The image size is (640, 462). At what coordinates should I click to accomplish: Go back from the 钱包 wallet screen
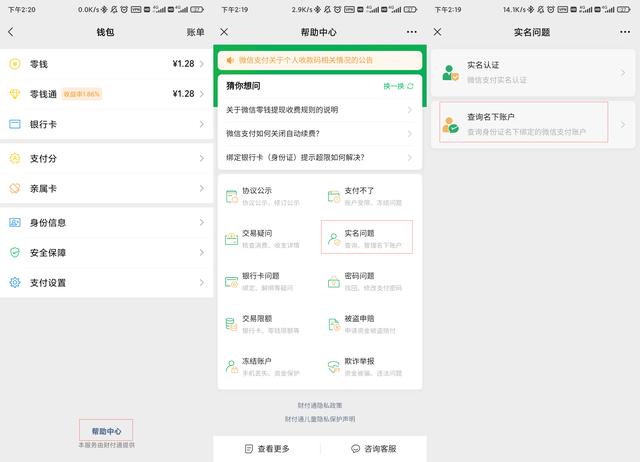[x=11, y=32]
